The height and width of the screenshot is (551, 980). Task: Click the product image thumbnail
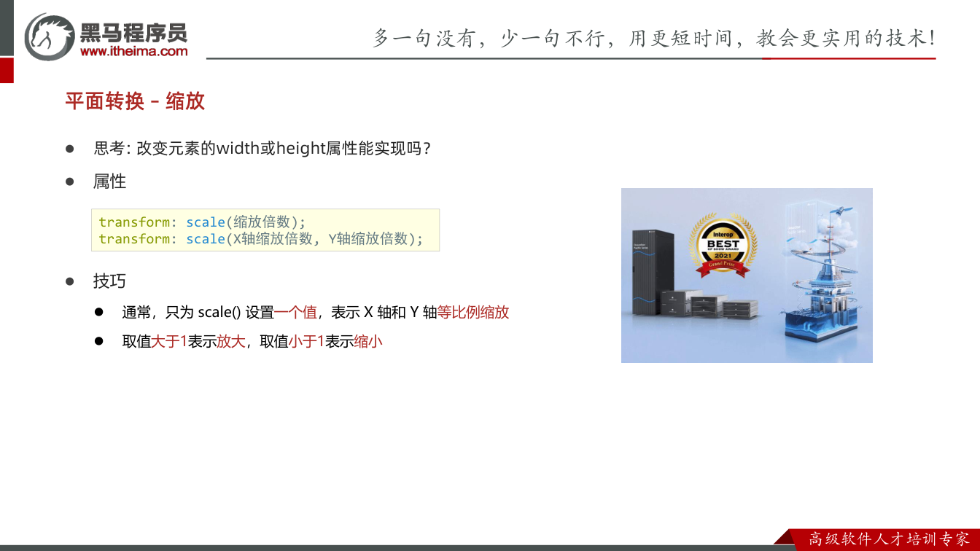click(747, 275)
